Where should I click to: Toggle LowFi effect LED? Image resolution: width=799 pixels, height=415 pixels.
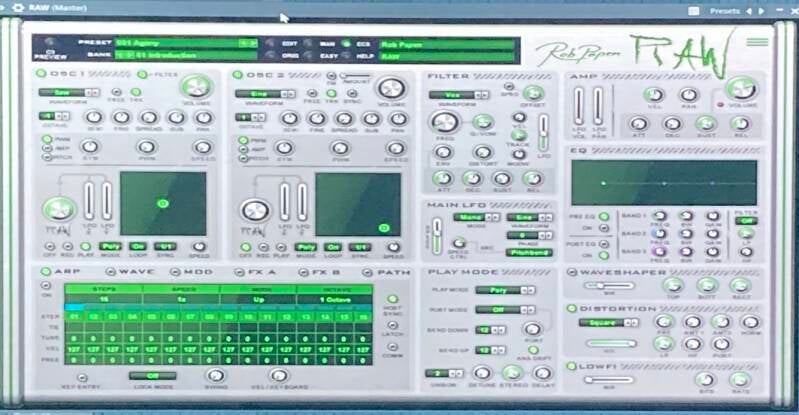pyautogui.click(x=571, y=366)
